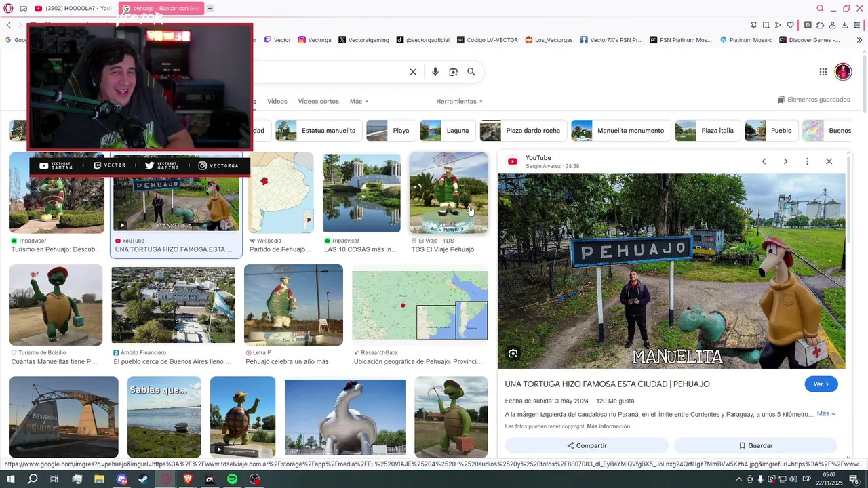Open the Los_Vectorgas bookmark
Image resolution: width=868 pixels, height=488 pixels.
point(549,40)
